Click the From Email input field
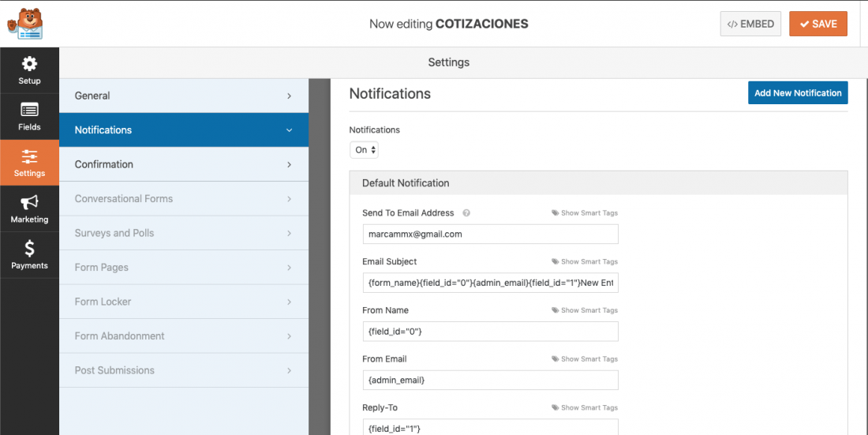868x435 pixels. click(x=491, y=381)
